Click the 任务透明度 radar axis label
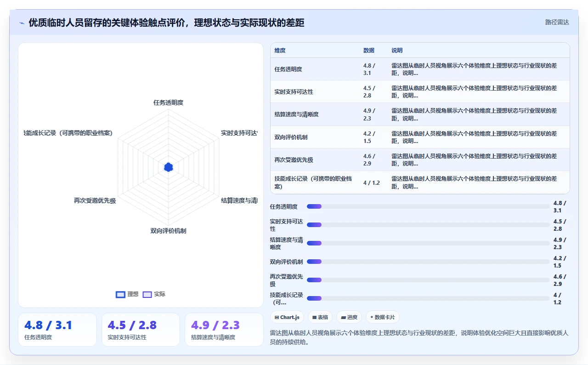The image size is (588, 365). 168,103
